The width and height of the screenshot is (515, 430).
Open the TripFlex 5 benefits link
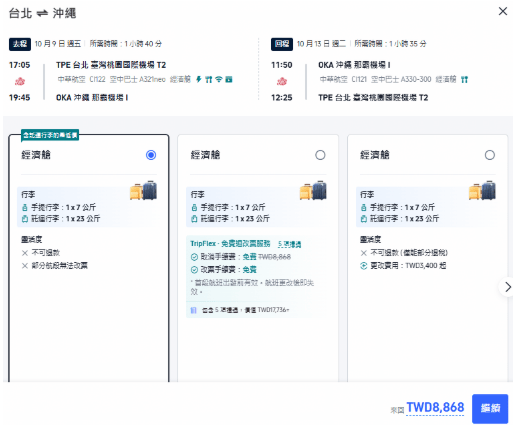(289, 244)
